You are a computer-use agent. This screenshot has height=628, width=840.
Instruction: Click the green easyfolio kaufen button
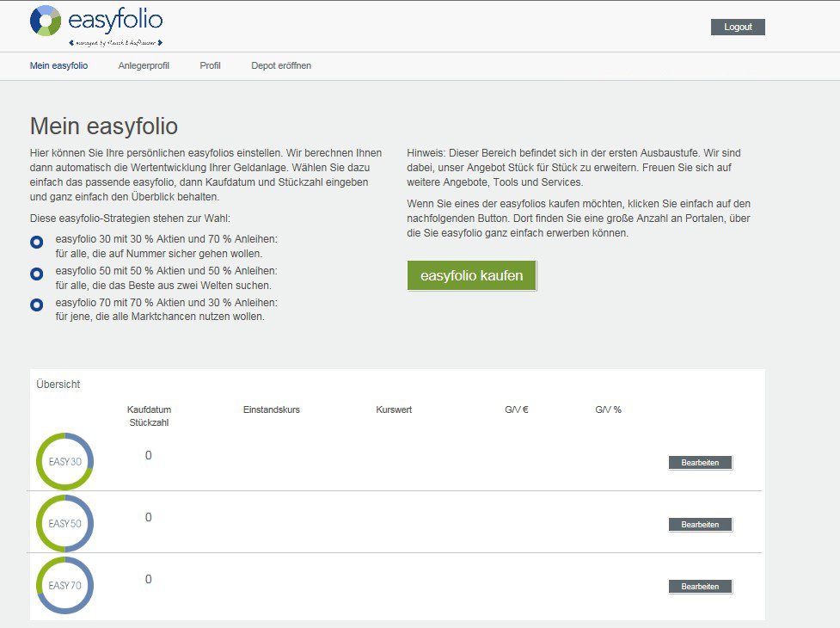click(471, 275)
